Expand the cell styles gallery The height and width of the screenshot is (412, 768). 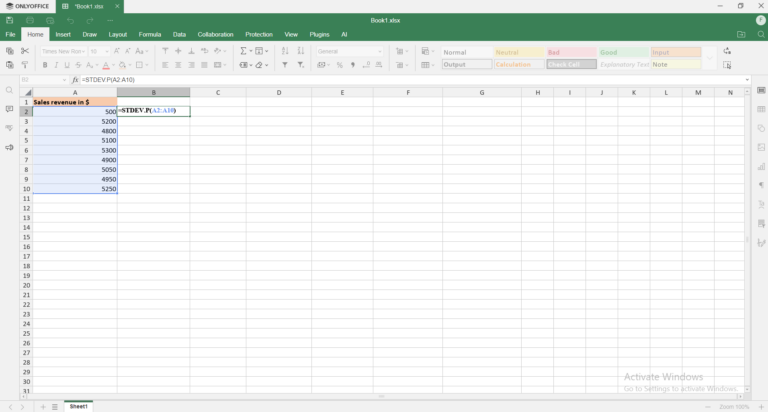pyautogui.click(x=710, y=58)
